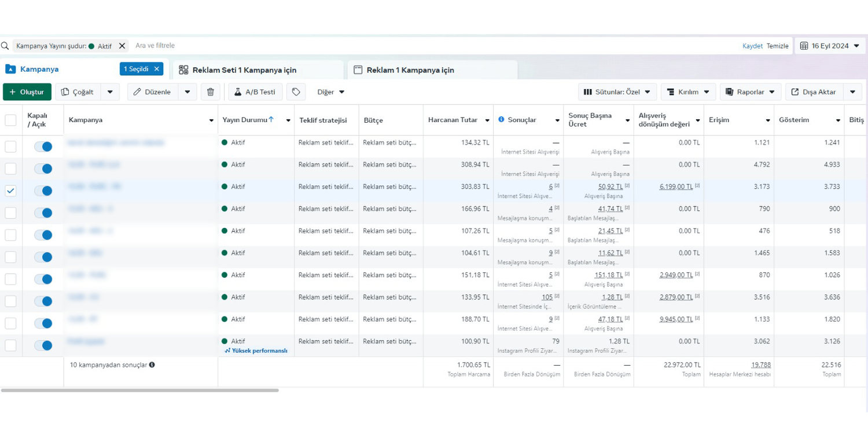The image size is (868, 446).
Task: Switch to the Reklam 1 Kampanya tab
Action: click(410, 70)
